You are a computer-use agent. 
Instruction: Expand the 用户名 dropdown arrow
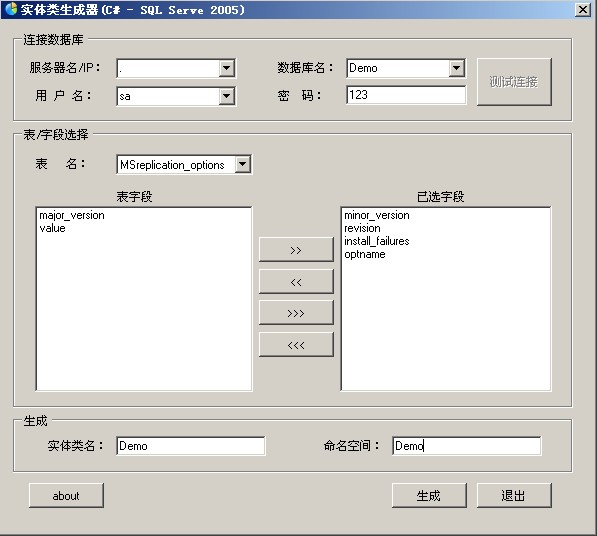tap(227, 96)
